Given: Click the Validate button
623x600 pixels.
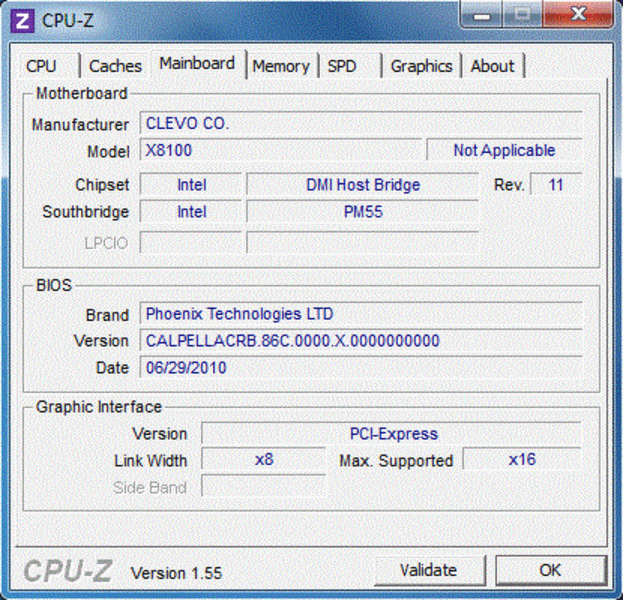Looking at the screenshot, I should click(429, 570).
